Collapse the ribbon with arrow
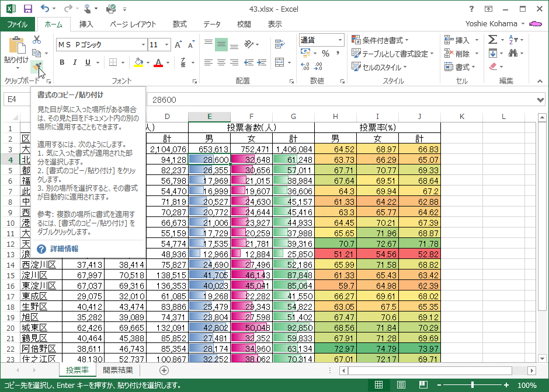 coord(540,81)
